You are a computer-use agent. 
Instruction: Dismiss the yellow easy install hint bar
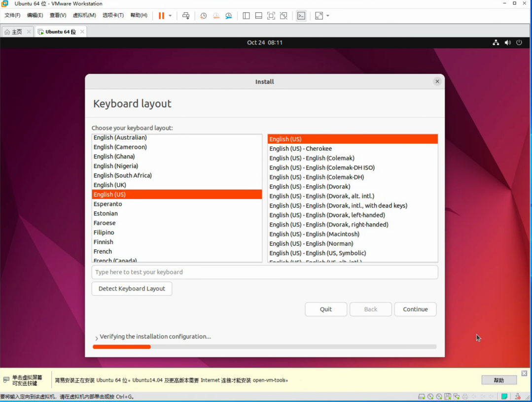pyautogui.click(x=524, y=373)
